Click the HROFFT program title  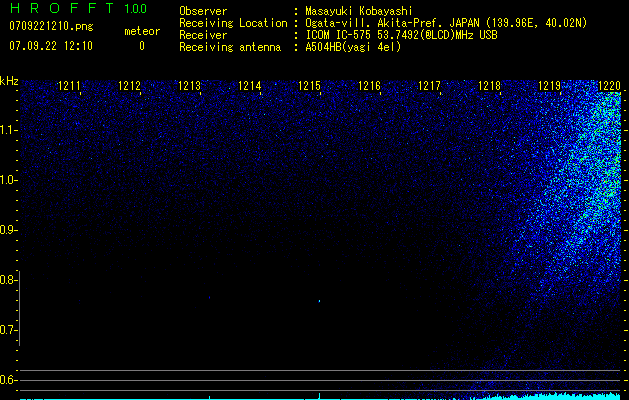(61, 8)
